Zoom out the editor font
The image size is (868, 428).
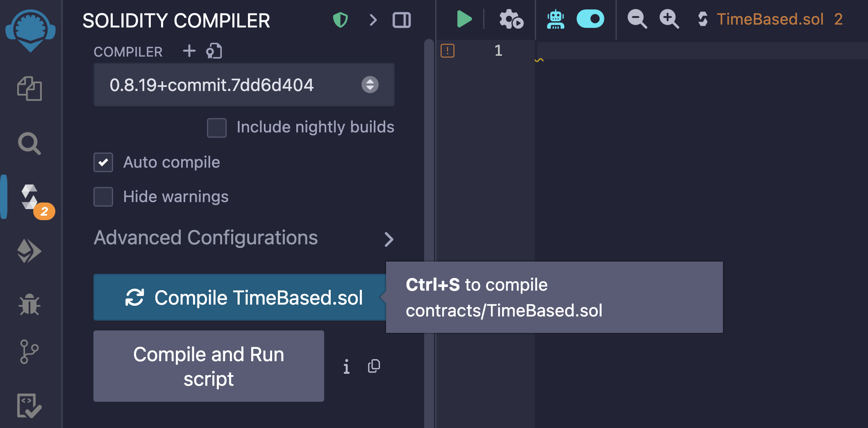click(637, 19)
